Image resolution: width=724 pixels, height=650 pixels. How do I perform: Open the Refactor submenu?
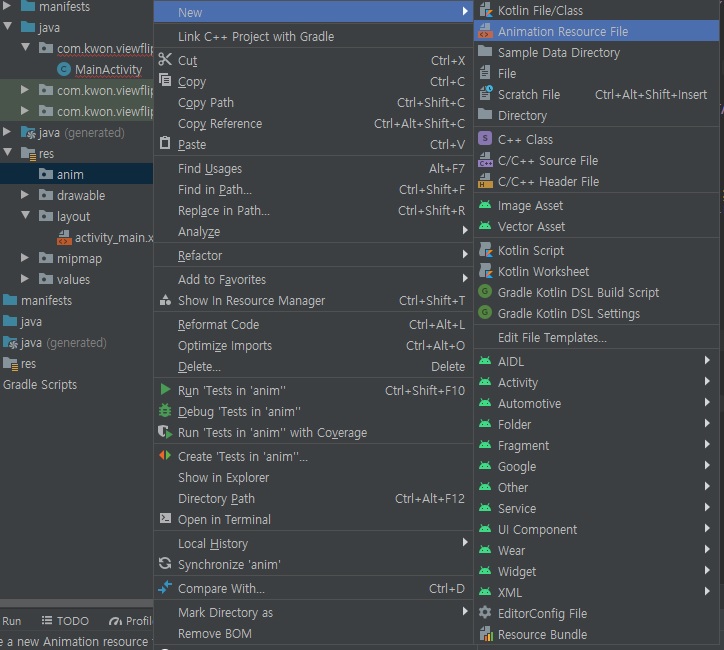point(314,255)
